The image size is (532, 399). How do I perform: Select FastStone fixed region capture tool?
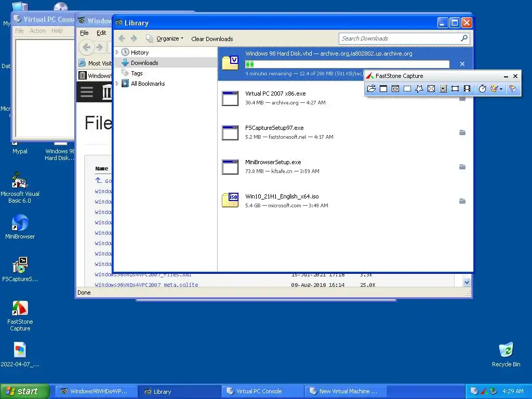click(455, 88)
